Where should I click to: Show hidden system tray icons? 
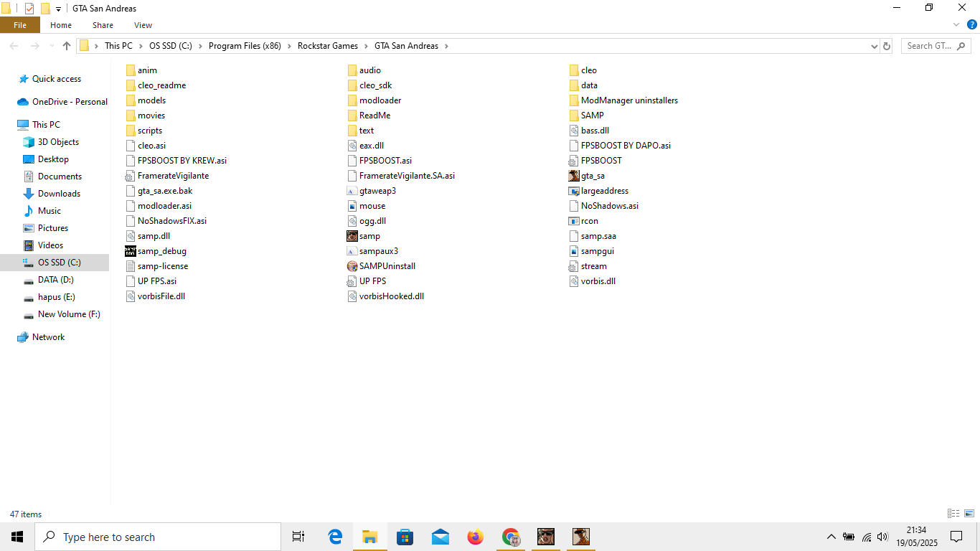(x=831, y=537)
